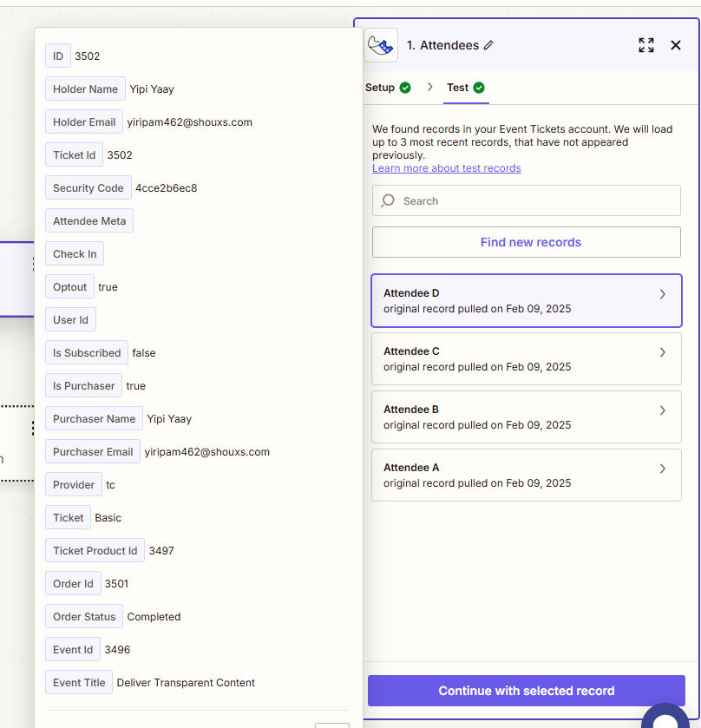Click Continue with selected record
Image resolution: width=701 pixels, height=728 pixels.
[x=527, y=691]
